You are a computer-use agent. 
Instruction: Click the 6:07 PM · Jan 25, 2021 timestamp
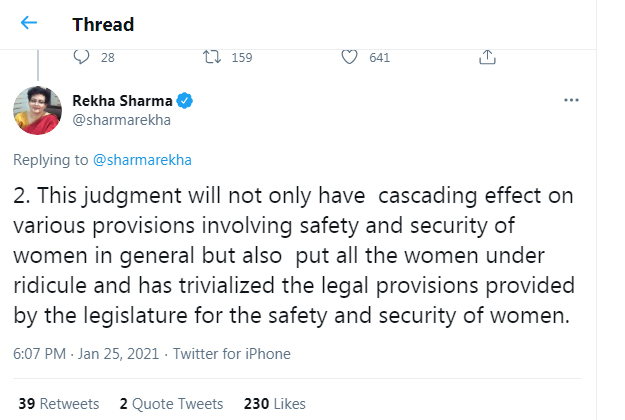coord(88,353)
